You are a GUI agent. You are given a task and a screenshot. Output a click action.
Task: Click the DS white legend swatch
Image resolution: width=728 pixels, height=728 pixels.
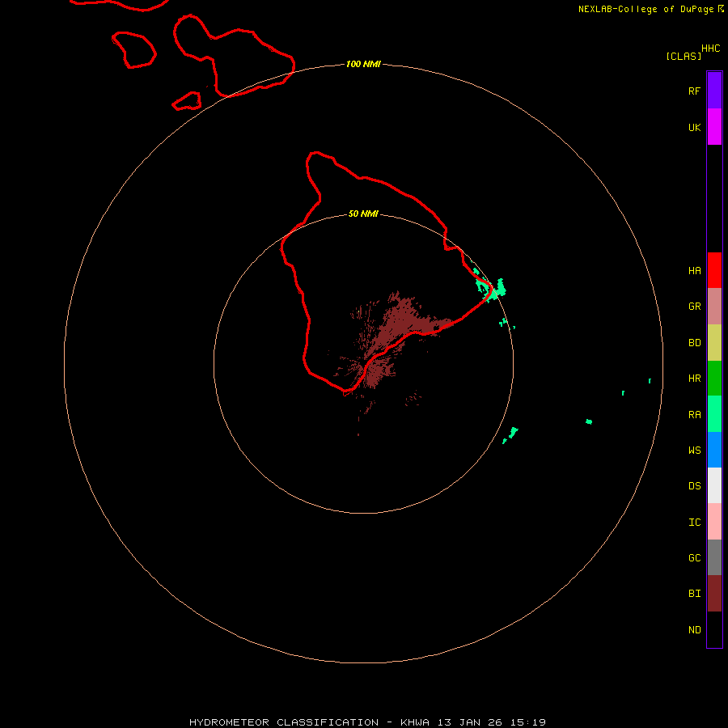pyautogui.click(x=714, y=485)
